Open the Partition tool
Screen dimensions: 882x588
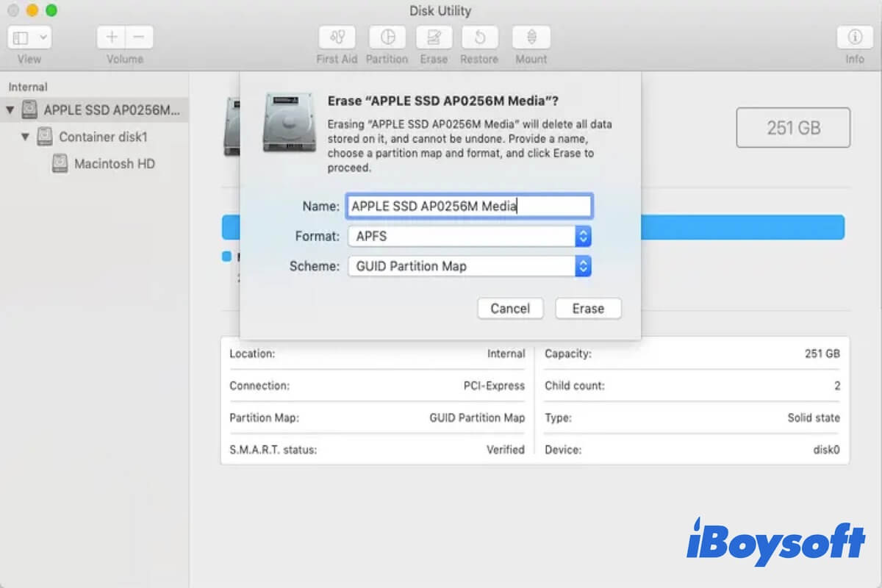[387, 37]
